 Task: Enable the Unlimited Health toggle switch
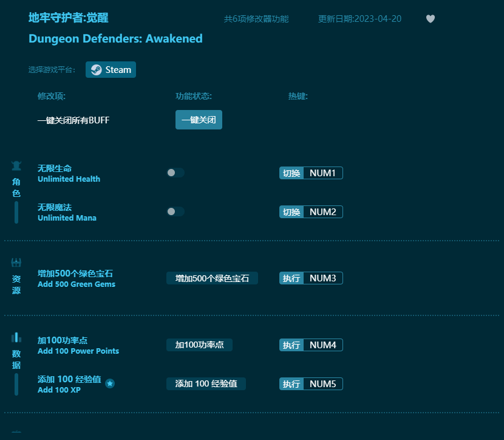click(x=175, y=173)
